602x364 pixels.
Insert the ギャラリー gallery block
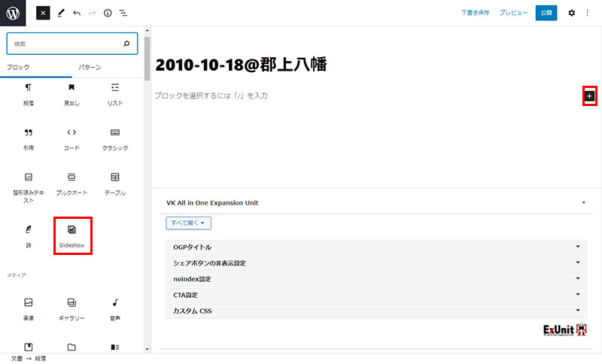[72, 308]
